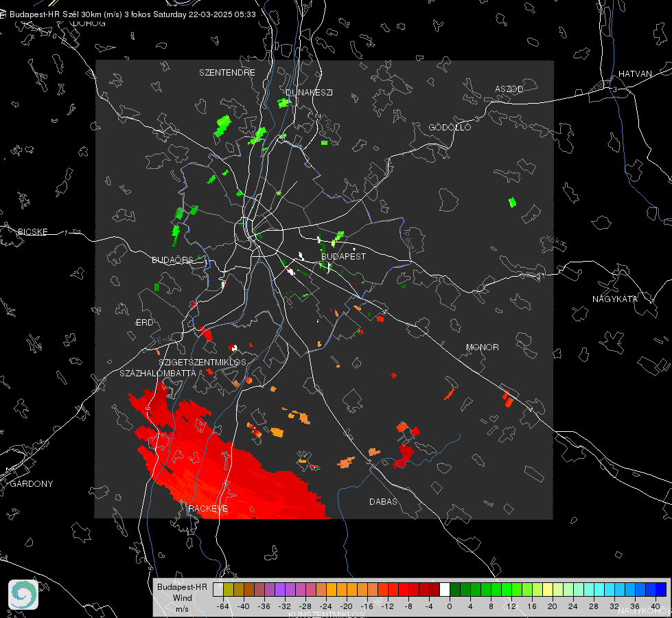
Task: Select the -20 legend value
Action: point(346,606)
